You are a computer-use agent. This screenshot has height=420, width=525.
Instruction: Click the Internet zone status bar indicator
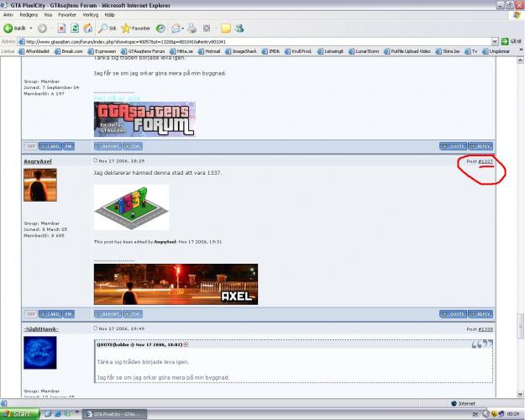coord(464,403)
